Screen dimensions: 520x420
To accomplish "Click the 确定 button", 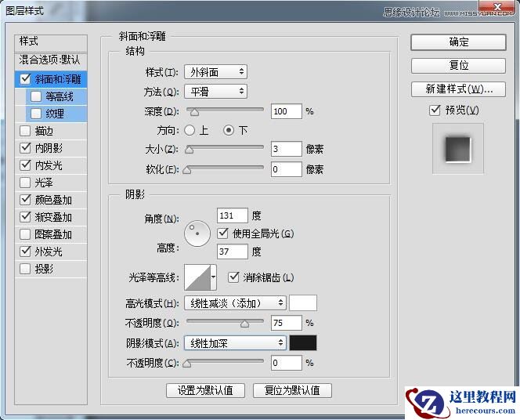I will [459, 42].
